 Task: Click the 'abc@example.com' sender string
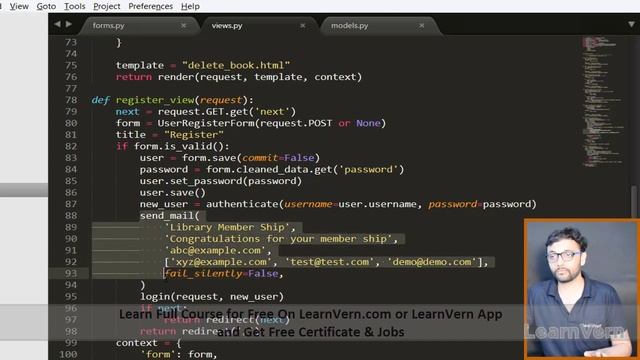point(215,250)
